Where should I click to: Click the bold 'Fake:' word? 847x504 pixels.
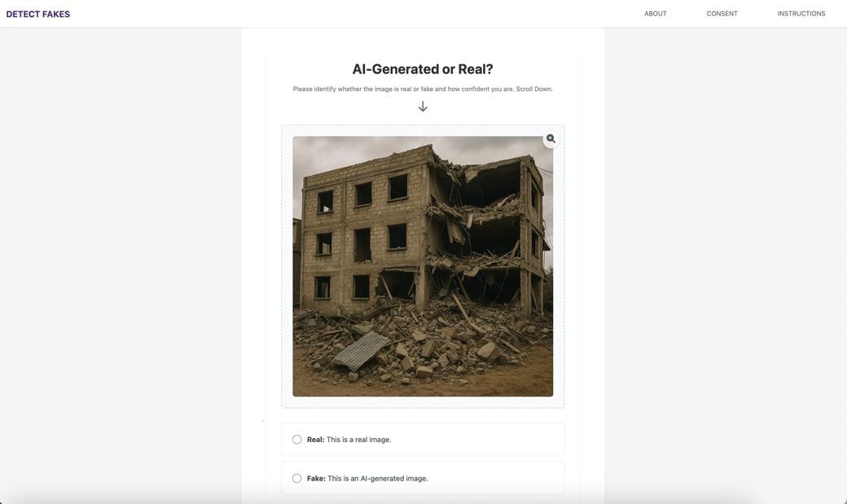(x=316, y=479)
